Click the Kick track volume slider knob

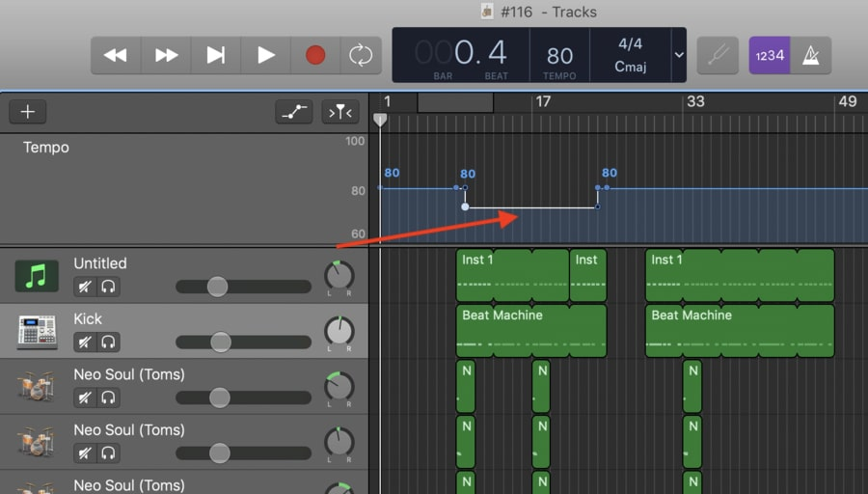tap(221, 342)
